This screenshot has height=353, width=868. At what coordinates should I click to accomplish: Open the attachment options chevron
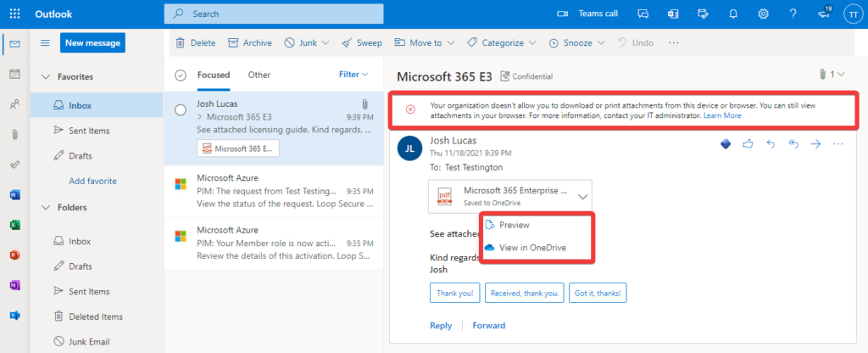[x=581, y=196]
